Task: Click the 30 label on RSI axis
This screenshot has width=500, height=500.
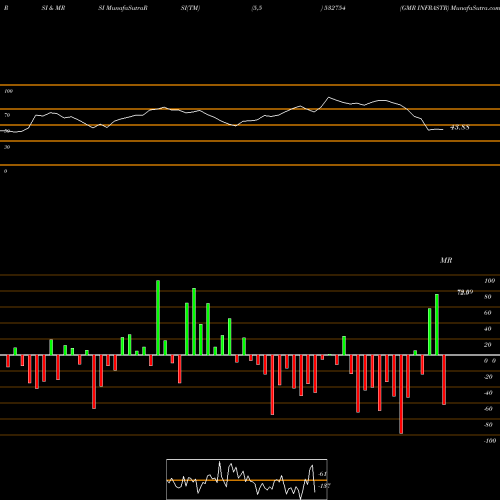Action: 7,147
